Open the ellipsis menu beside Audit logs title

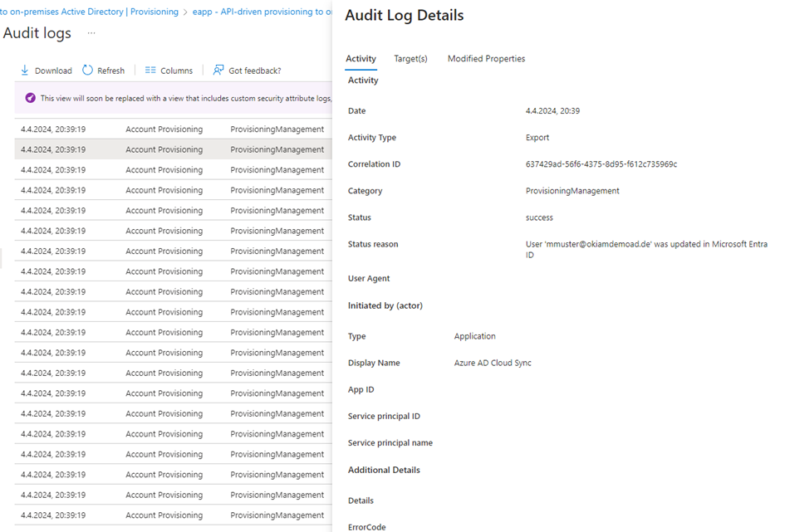point(91,33)
